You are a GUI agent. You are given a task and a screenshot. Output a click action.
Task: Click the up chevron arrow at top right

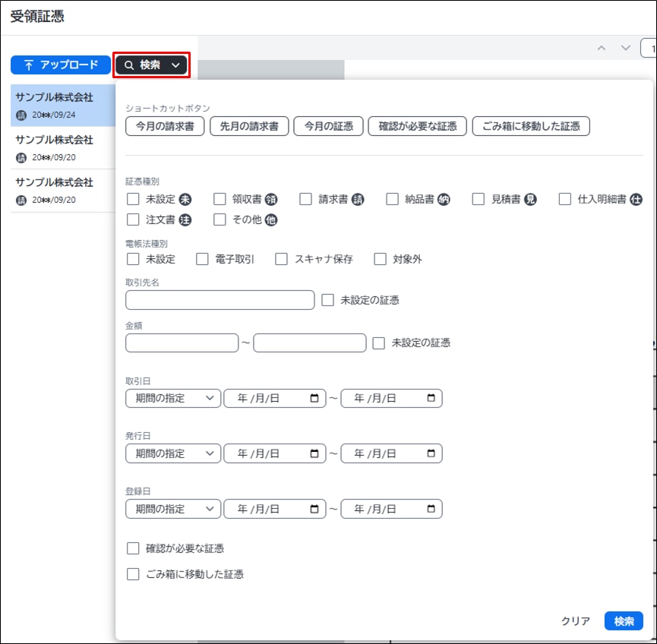click(602, 48)
